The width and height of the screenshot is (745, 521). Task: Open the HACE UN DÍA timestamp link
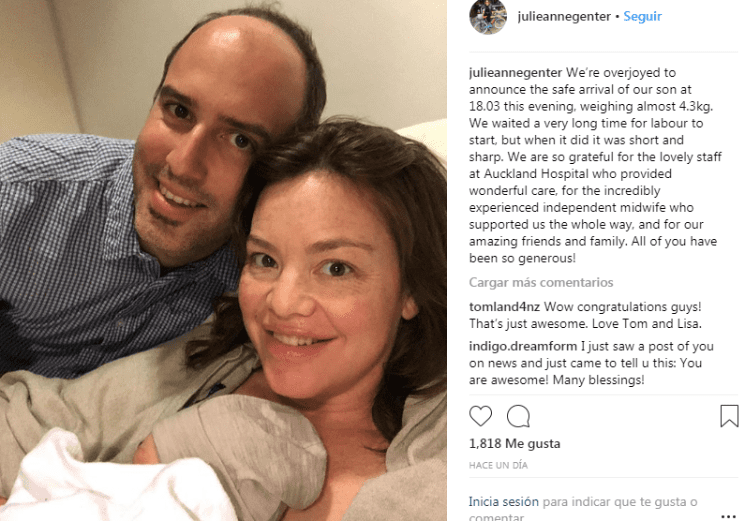[498, 465]
